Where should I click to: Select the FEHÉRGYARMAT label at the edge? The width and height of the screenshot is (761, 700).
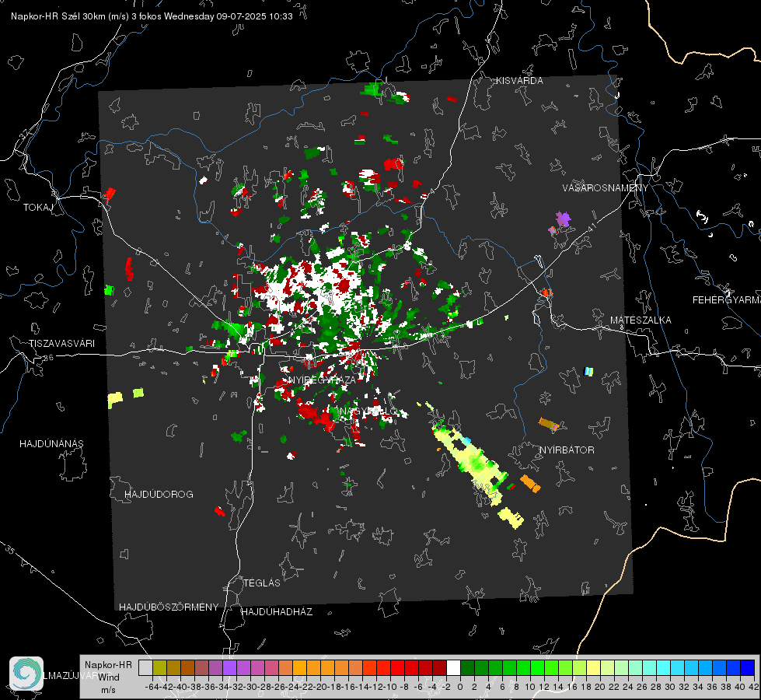[727, 300]
